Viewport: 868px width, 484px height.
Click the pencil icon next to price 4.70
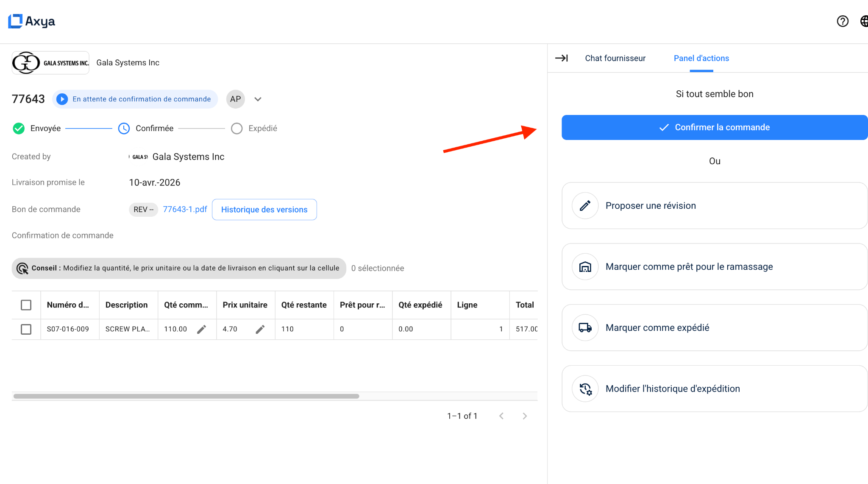(261, 329)
